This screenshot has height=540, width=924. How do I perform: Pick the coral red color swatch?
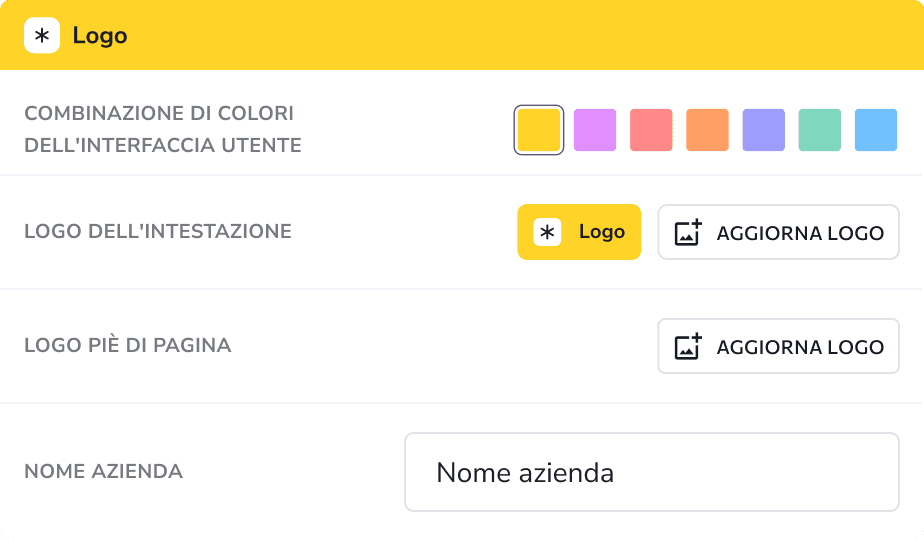[651, 130]
